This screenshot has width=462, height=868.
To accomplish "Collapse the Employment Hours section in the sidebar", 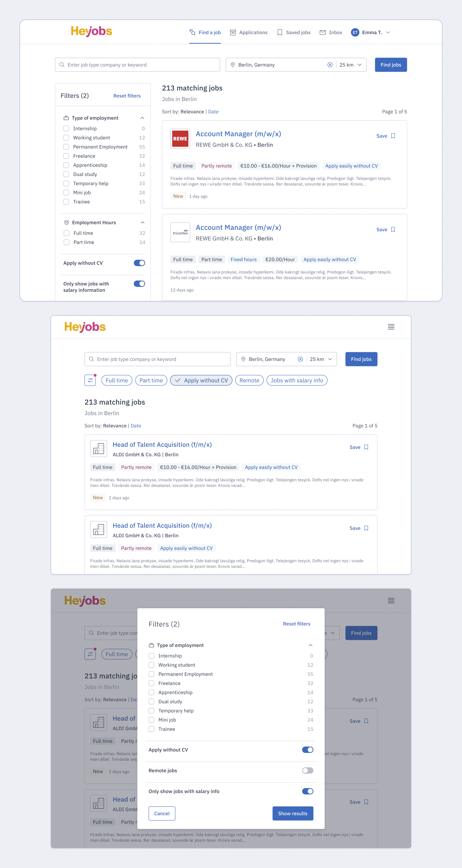I will (143, 222).
